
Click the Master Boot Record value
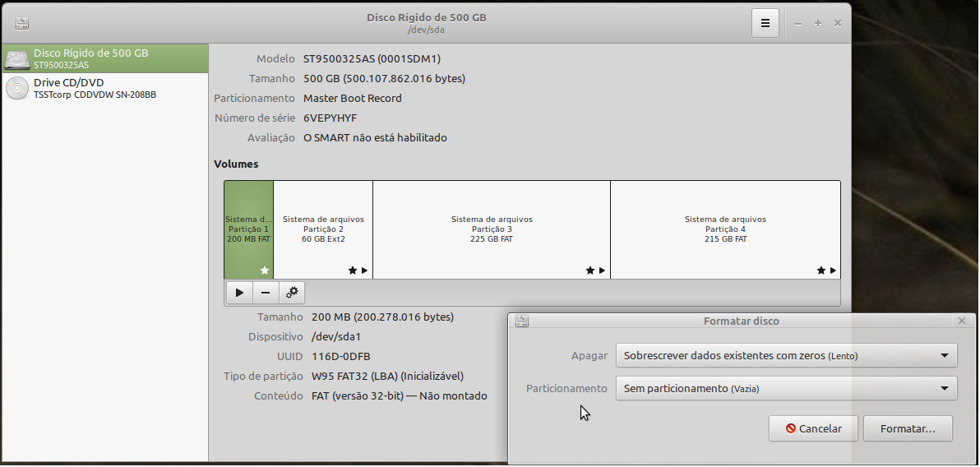coord(353,98)
